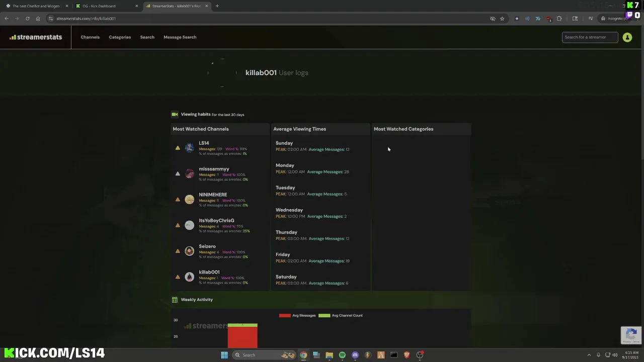Screen dimensions: 644x362
Task: Click the warning triangle beside Seizero
Action: [178, 251]
